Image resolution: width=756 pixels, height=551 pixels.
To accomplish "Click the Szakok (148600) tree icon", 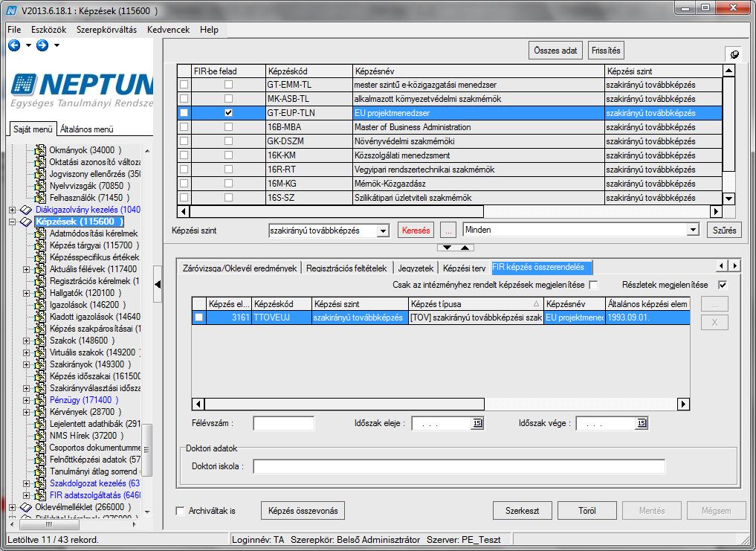I will 40,341.
